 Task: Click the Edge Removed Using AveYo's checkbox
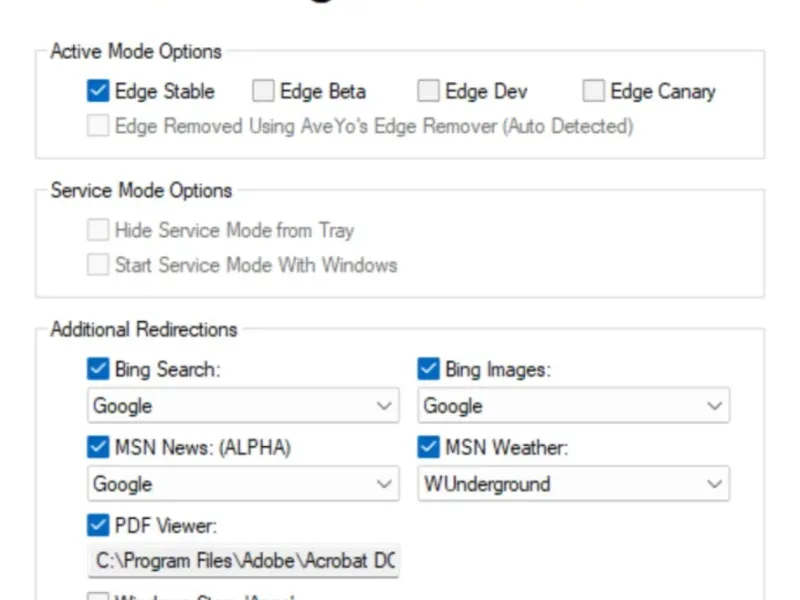click(98, 127)
